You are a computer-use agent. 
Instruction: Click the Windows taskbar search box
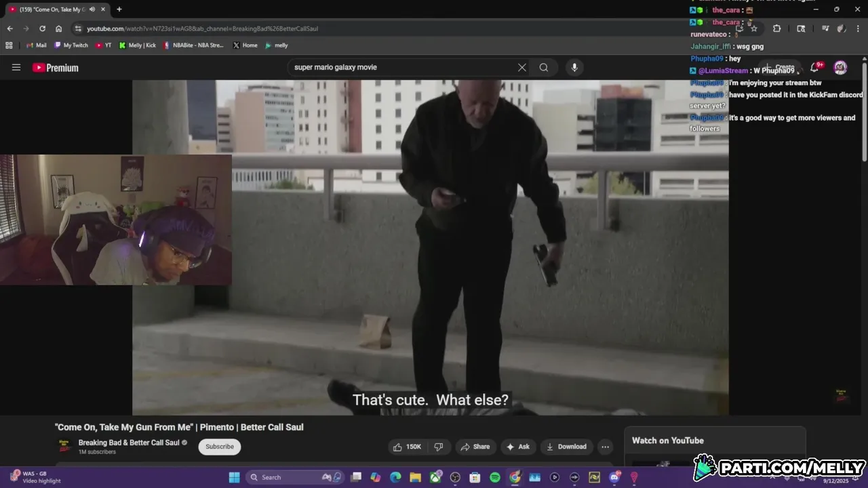tap(294, 477)
